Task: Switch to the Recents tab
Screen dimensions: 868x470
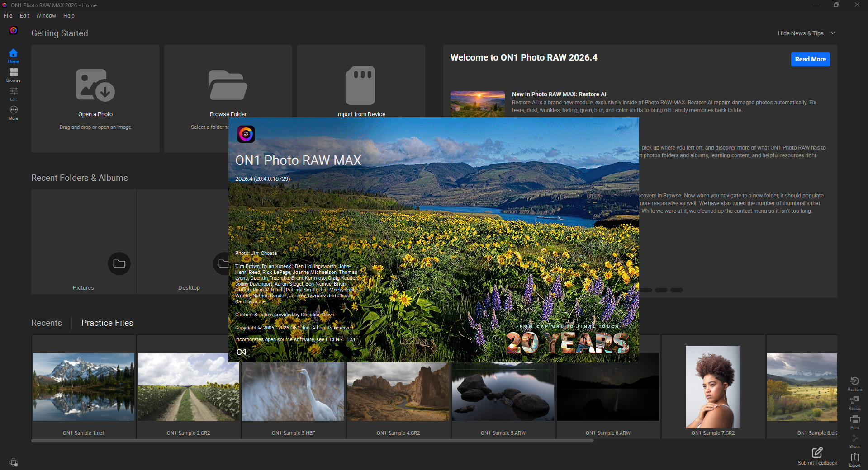Action: (47, 323)
